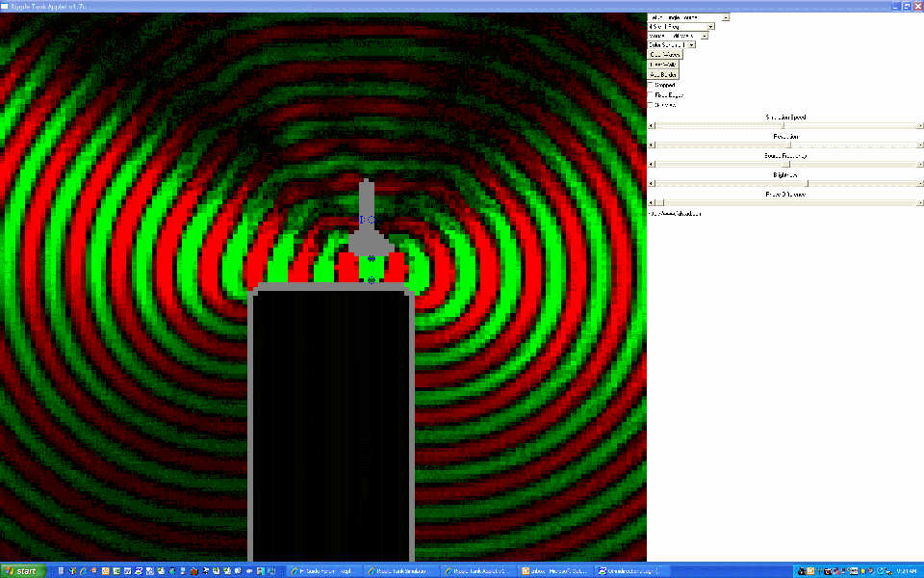
Task: Click the Phase Difference slider's left arrow
Action: click(x=652, y=203)
